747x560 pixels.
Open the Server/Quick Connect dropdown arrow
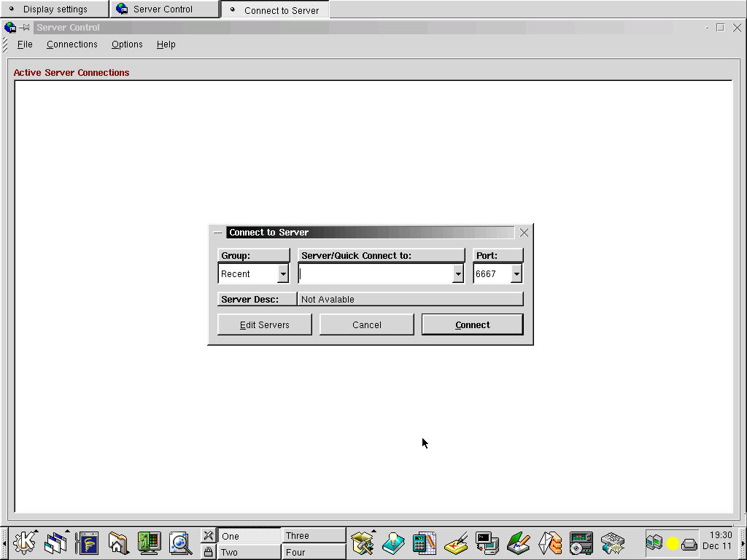pyautogui.click(x=458, y=274)
